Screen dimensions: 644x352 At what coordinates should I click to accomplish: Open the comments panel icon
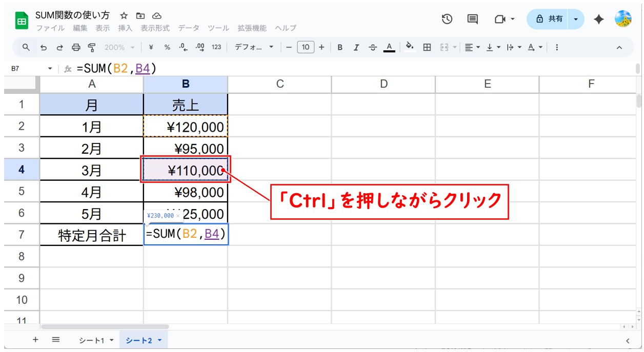(472, 19)
